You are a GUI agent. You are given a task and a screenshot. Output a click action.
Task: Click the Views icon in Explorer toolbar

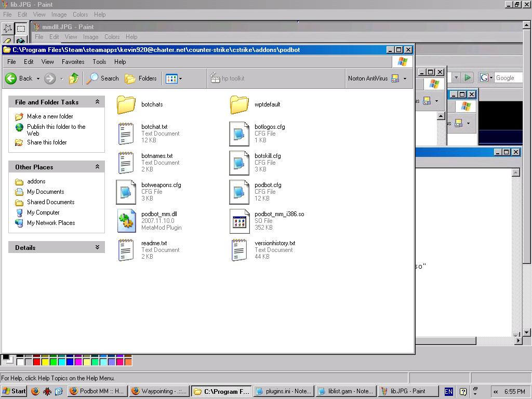(x=171, y=79)
